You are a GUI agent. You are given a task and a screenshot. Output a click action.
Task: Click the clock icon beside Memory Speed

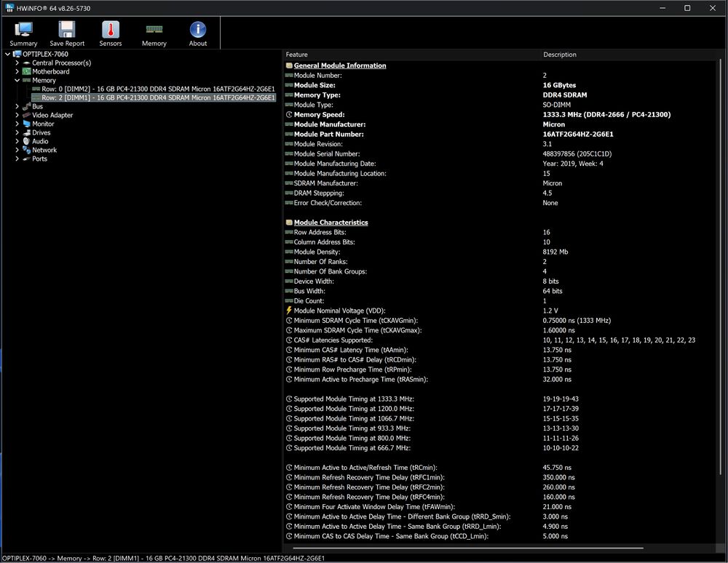(x=289, y=114)
